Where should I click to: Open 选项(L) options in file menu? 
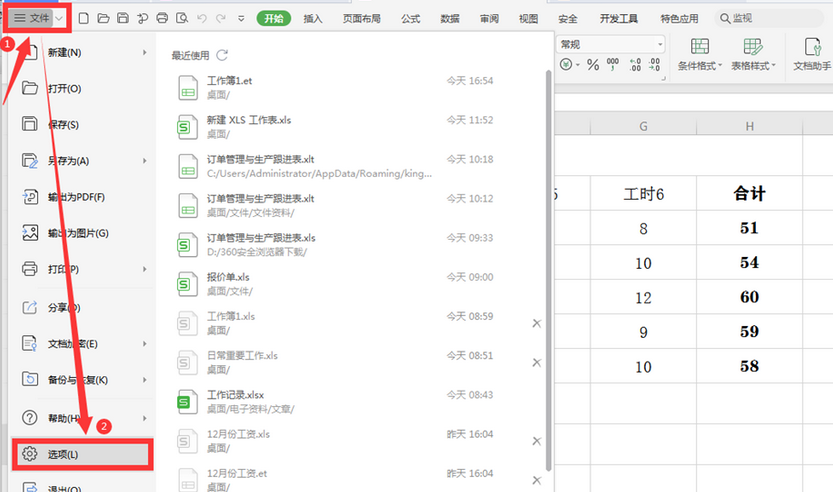point(83,454)
